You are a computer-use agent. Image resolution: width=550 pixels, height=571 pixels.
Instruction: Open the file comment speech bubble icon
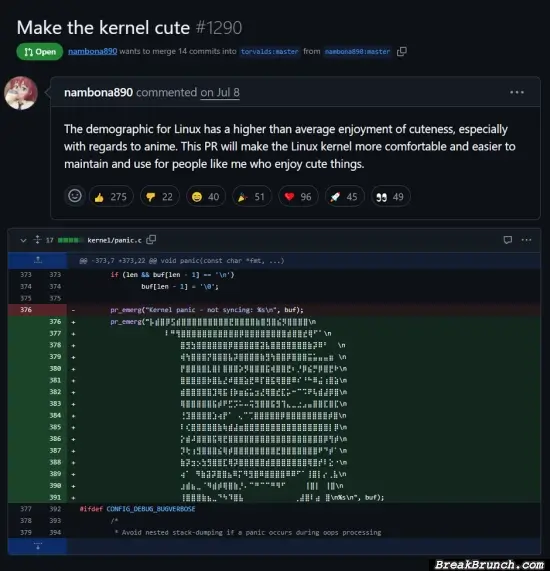click(x=507, y=240)
